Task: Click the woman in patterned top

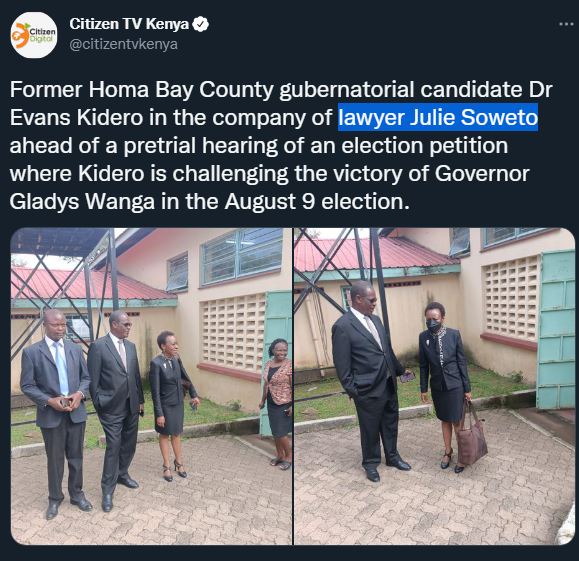Action: (279, 403)
